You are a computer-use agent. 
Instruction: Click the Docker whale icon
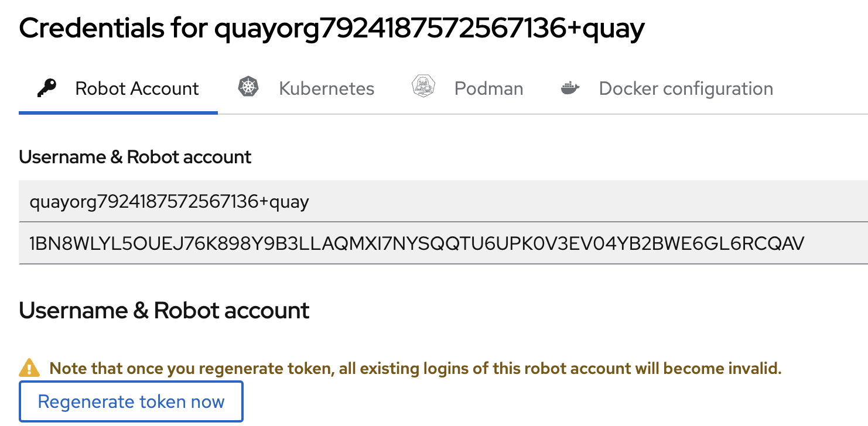point(570,88)
